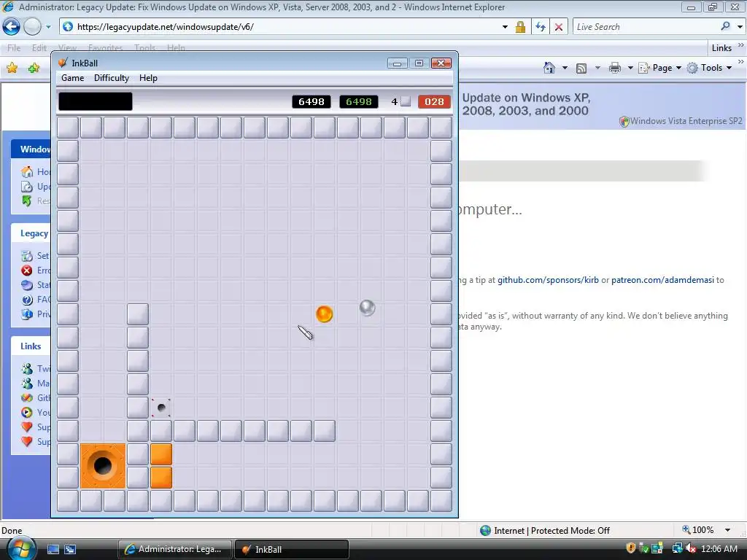
Task: Open the Page menu dropdown
Action: tap(660, 68)
